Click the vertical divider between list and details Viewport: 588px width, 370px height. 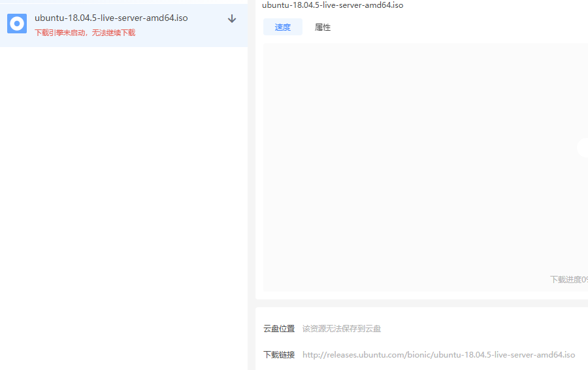[252, 196]
